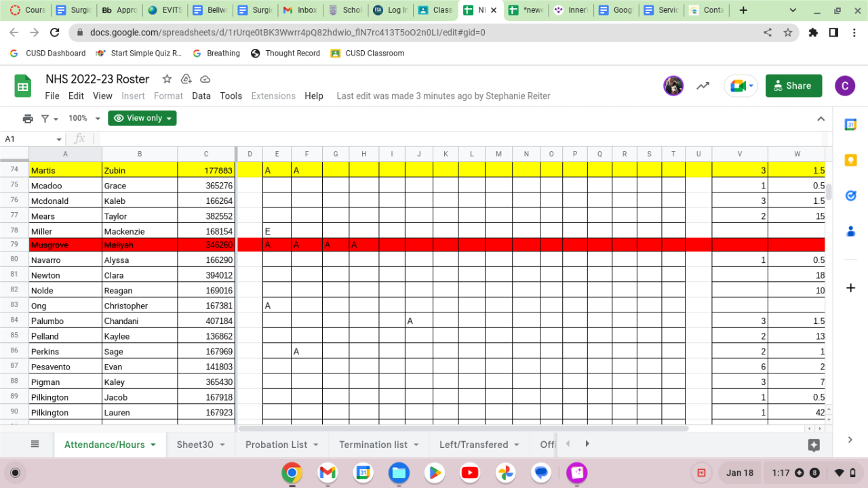The height and width of the screenshot is (488, 868).
Task: Launch YouTube from the shelf
Action: coord(470,472)
